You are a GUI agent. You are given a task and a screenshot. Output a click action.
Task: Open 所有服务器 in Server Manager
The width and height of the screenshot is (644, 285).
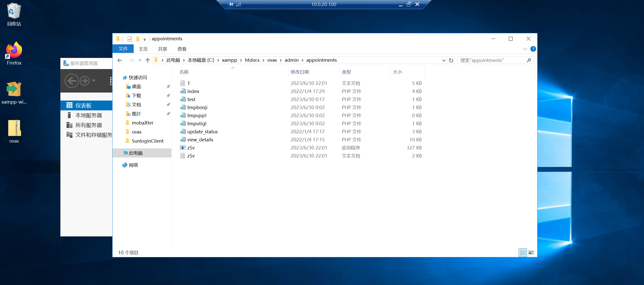(x=86, y=125)
